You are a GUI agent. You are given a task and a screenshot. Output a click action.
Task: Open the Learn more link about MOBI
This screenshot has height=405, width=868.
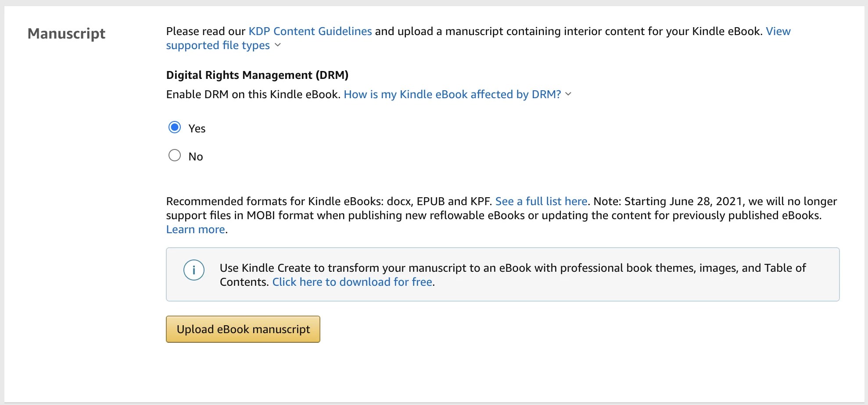(195, 229)
